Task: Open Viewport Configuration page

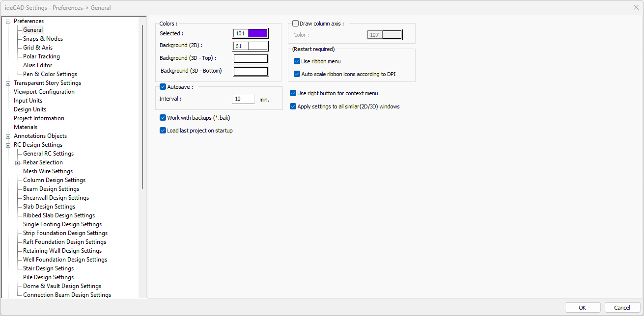Action: click(44, 92)
